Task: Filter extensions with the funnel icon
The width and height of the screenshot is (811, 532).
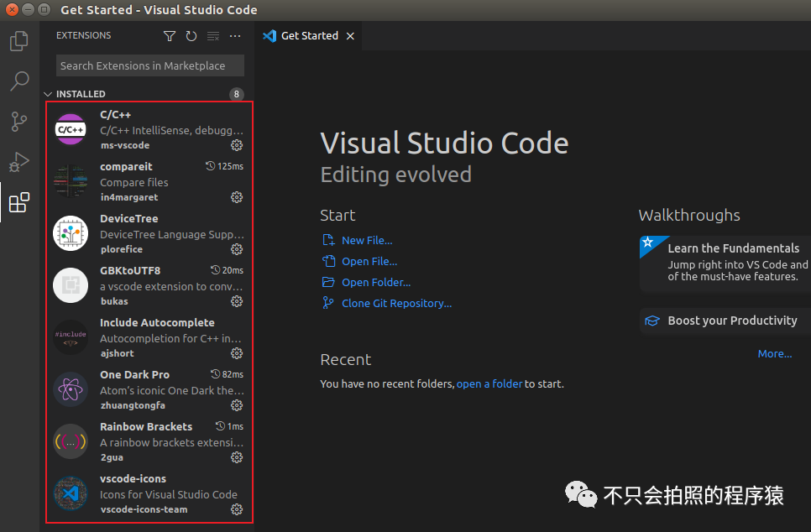Action: (x=169, y=36)
